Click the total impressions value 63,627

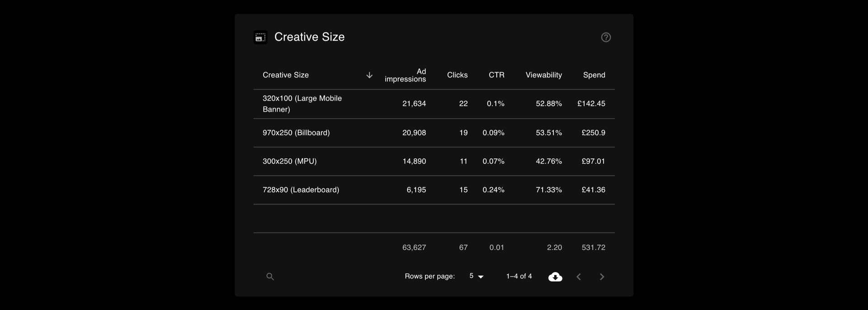[414, 248]
